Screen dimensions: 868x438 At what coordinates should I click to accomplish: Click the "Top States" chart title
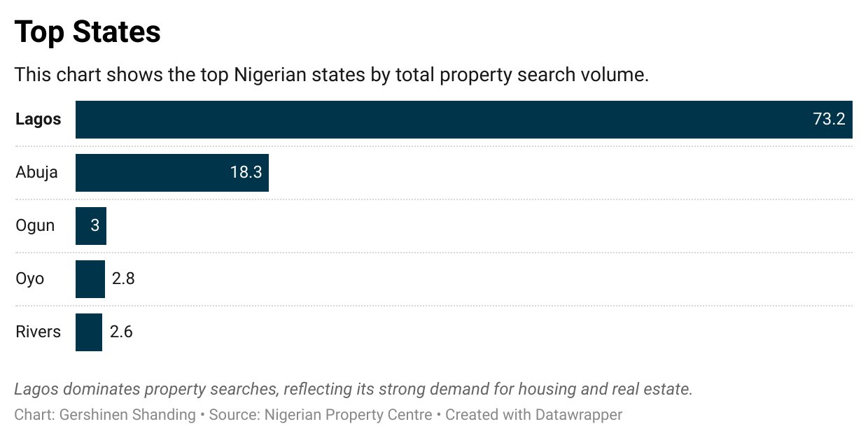[x=87, y=32]
